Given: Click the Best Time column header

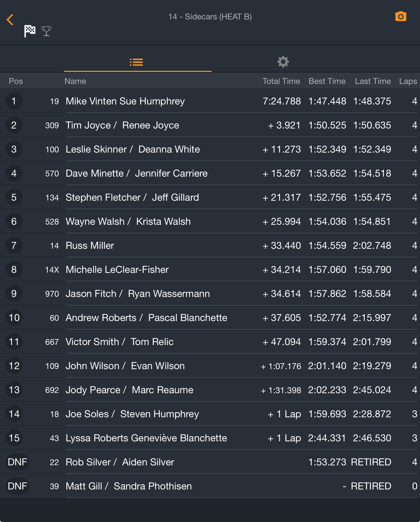Looking at the screenshot, I should (x=327, y=81).
